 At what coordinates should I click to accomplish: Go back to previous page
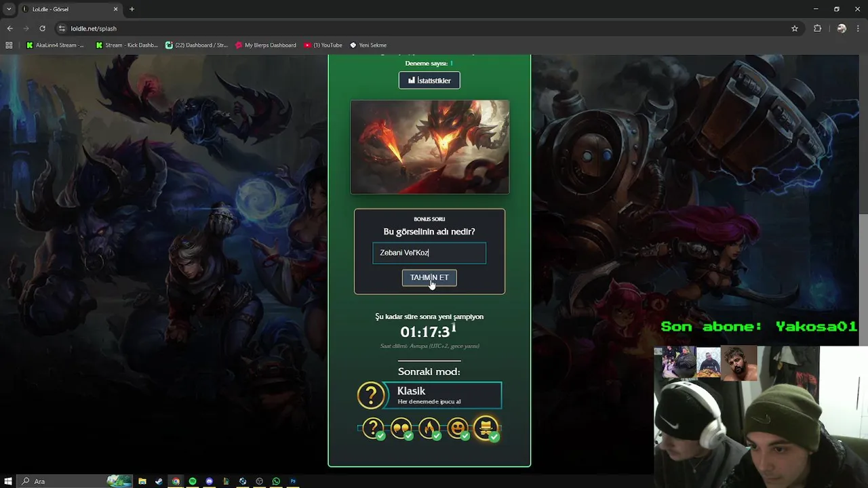(x=9, y=28)
